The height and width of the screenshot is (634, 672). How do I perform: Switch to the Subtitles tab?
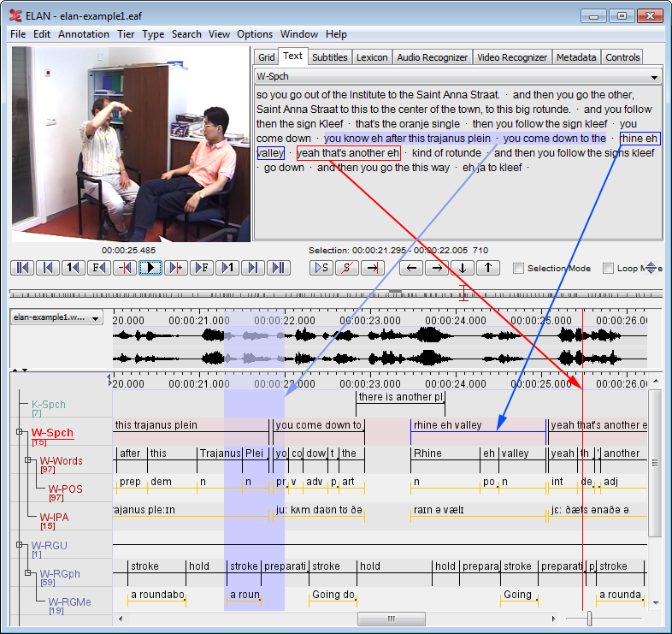coord(329,57)
